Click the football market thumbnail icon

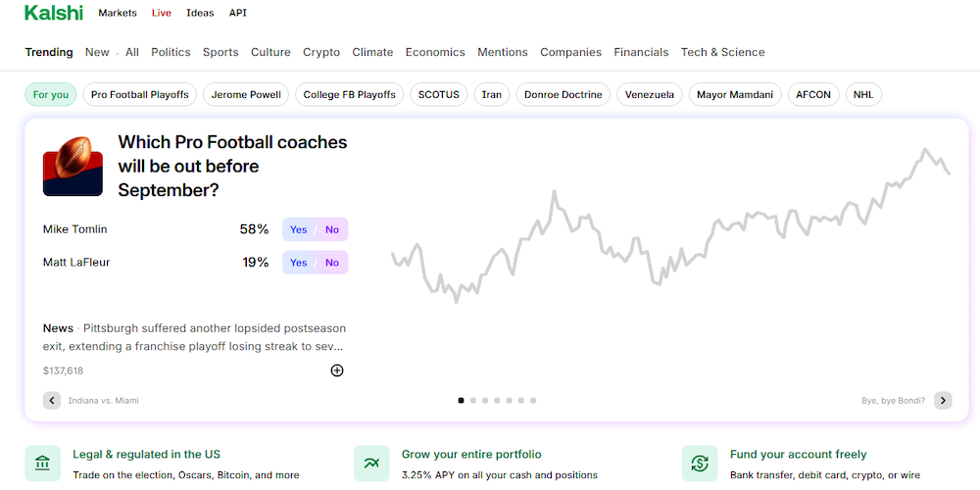pos(73,167)
